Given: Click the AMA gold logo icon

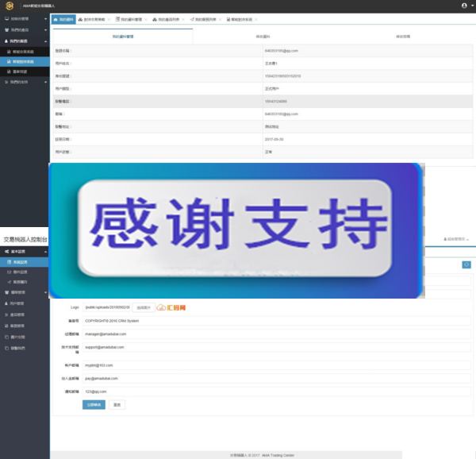Looking at the screenshot, I should tap(10, 6).
